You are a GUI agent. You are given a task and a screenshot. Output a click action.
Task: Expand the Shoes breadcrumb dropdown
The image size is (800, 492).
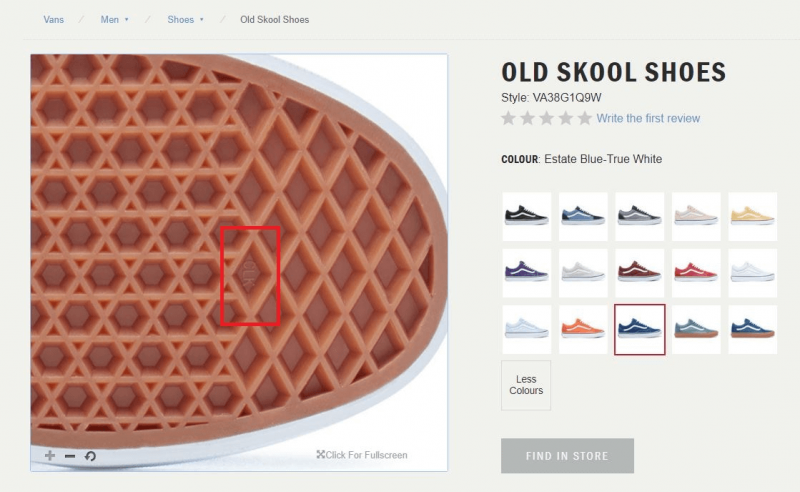pyautogui.click(x=201, y=20)
